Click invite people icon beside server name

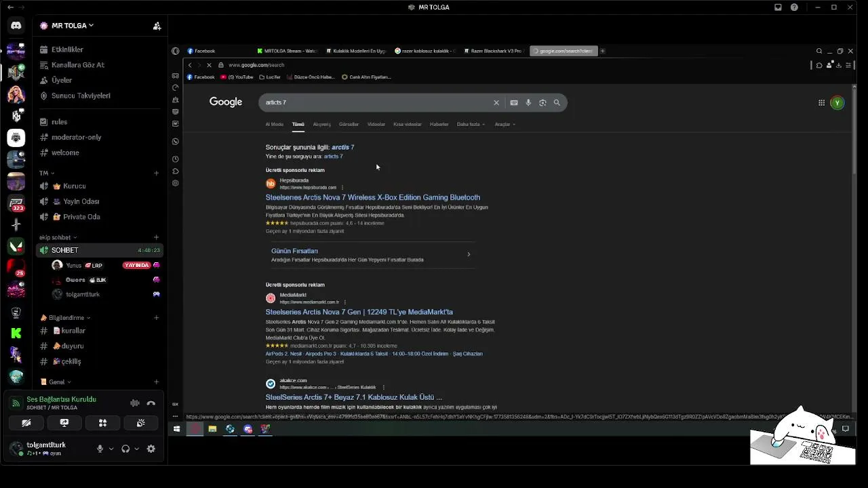point(157,26)
